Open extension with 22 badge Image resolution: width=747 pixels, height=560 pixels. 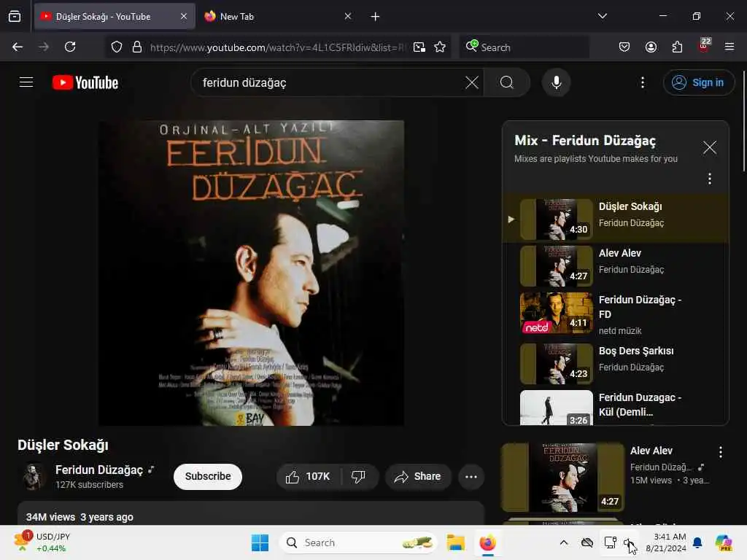tap(704, 46)
